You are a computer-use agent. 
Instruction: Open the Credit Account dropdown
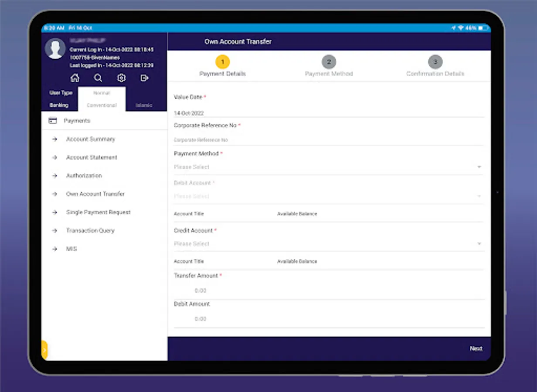pyautogui.click(x=328, y=244)
